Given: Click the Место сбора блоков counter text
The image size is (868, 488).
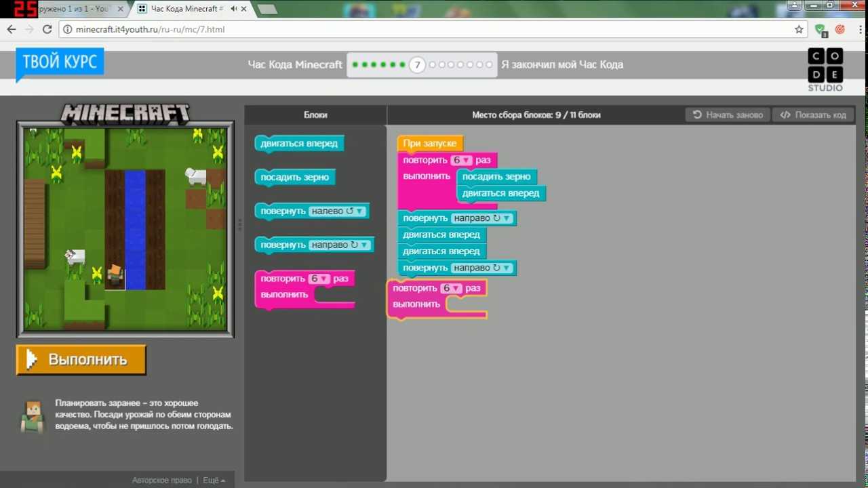Looking at the screenshot, I should (x=536, y=115).
